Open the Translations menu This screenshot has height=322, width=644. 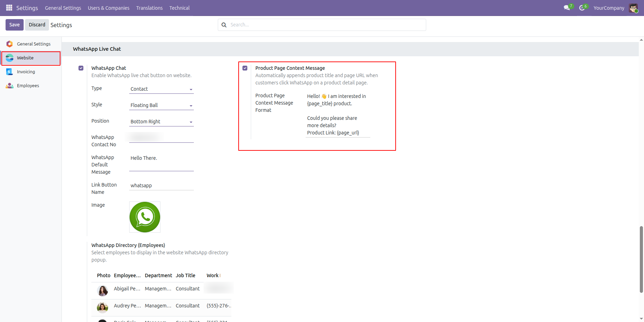[x=149, y=8]
